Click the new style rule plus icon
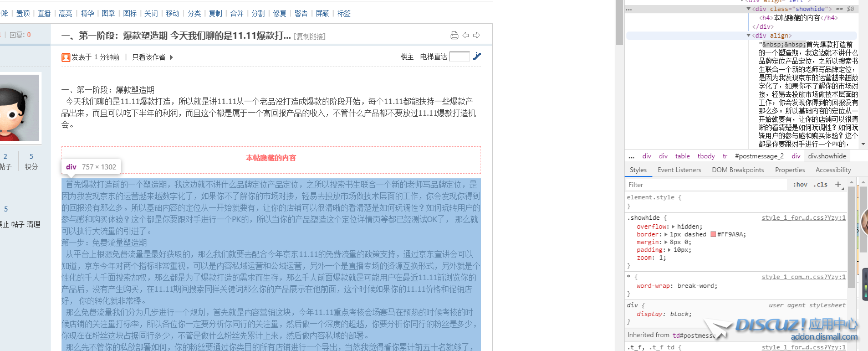This screenshot has width=868, height=351. point(838,184)
